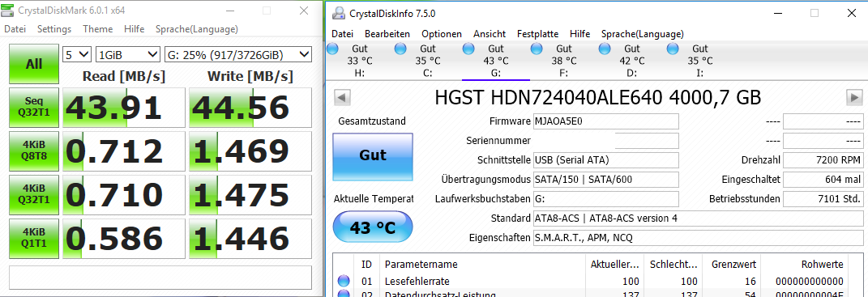This screenshot has width=868, height=297.
Task: Select the C: drive status orb
Action: (x=401, y=49)
